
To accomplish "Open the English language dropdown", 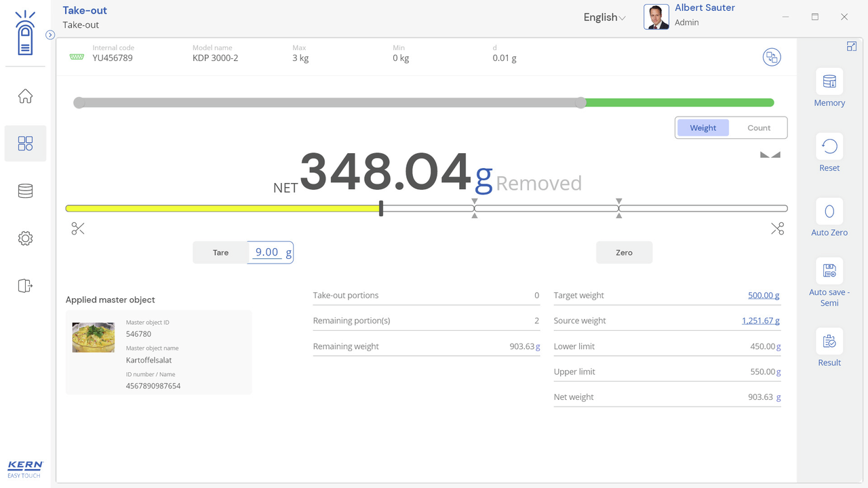I will tap(604, 18).
